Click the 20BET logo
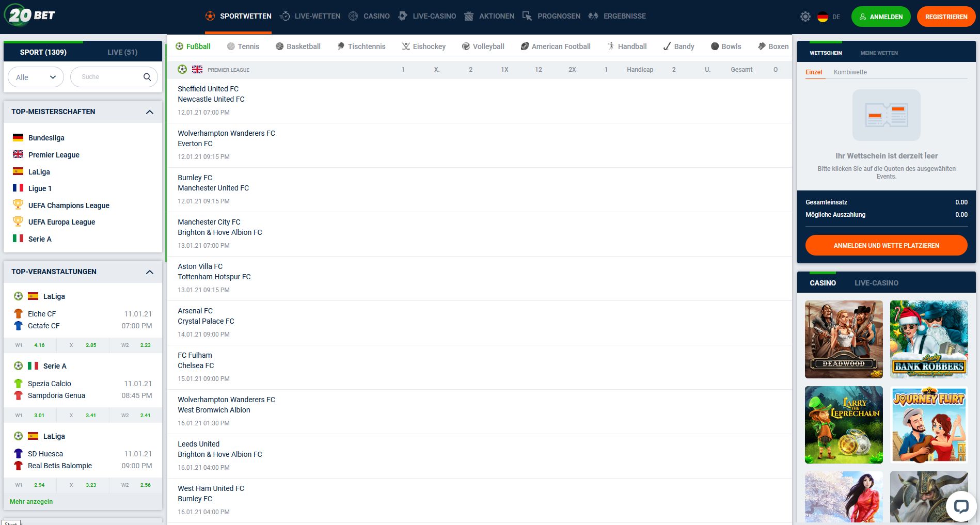The width and height of the screenshot is (980, 525). (30, 15)
